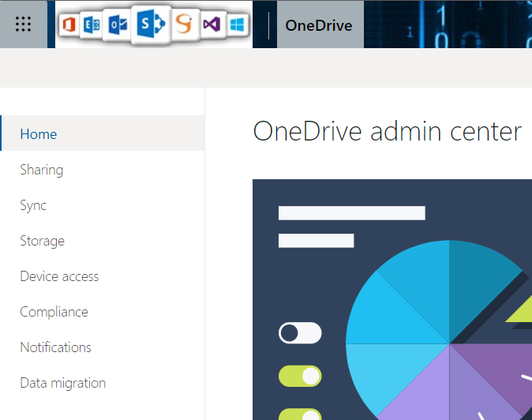Open the app launcher waffle grid
The width and height of the screenshot is (532, 420).
(x=24, y=24)
